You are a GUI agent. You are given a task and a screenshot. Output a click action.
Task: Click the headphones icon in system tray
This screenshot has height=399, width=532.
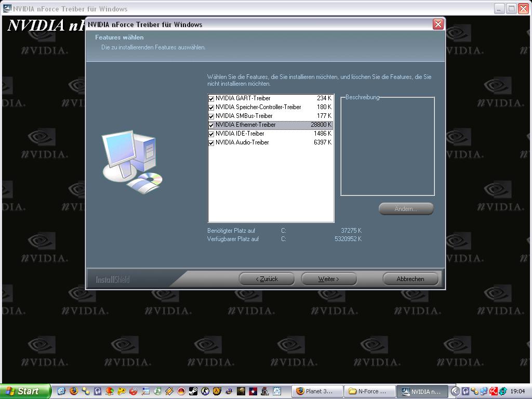point(465,391)
